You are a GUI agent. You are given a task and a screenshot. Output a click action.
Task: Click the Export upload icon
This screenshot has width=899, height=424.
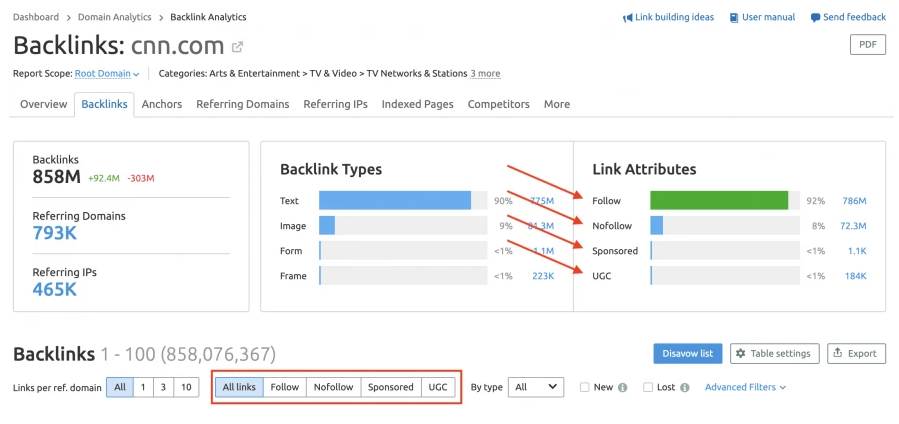click(838, 353)
